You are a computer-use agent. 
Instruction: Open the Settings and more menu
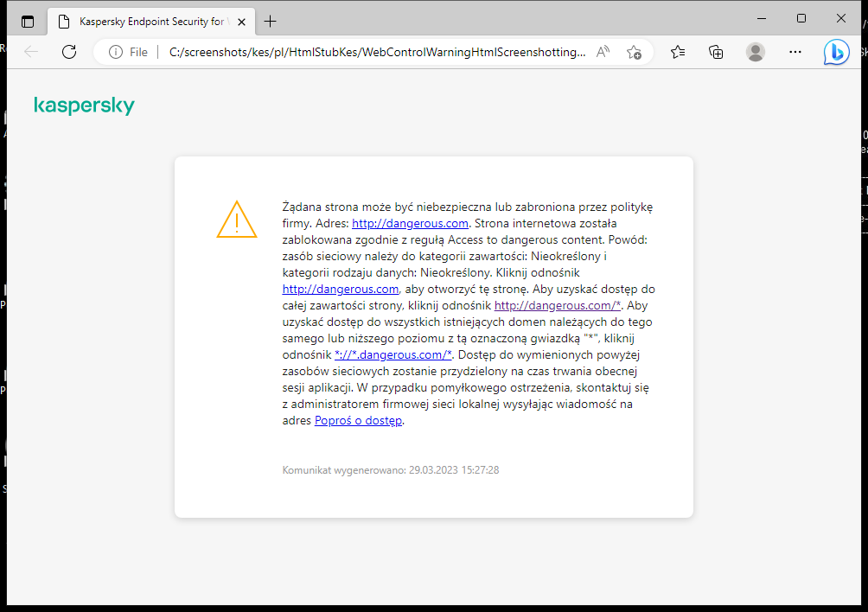coord(795,52)
